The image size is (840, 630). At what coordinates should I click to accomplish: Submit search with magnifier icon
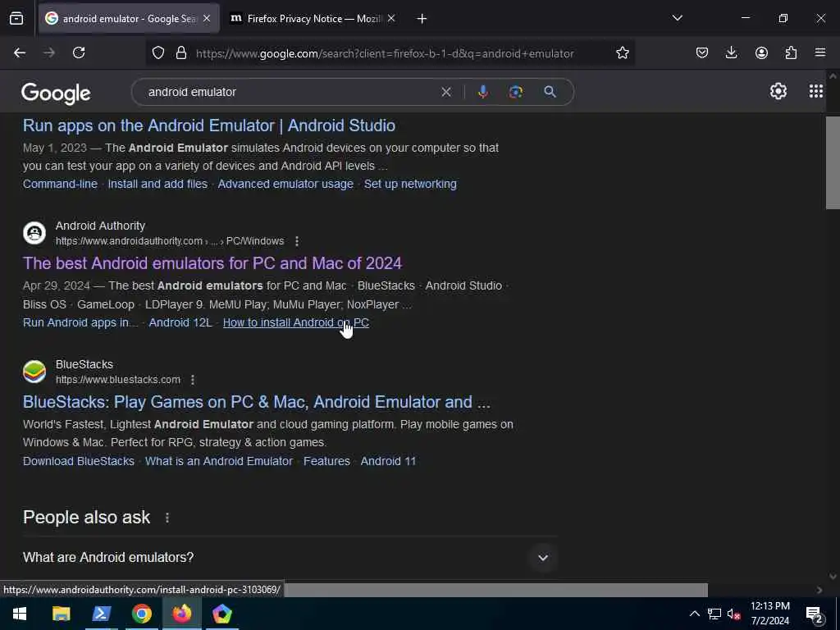550,92
